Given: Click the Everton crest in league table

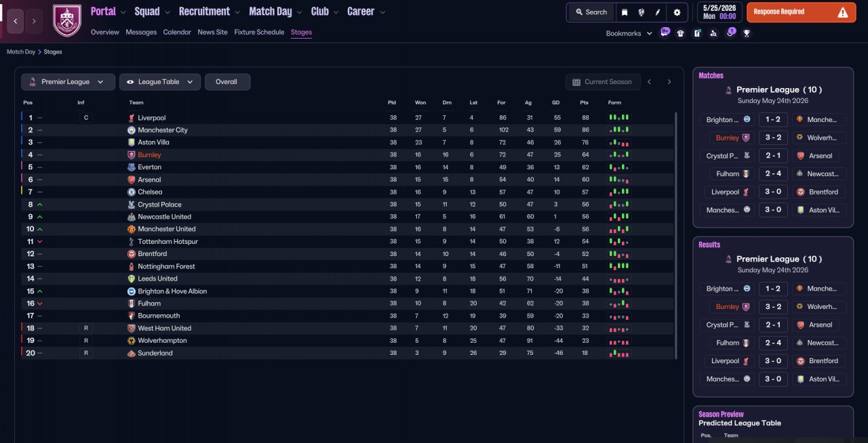Looking at the screenshot, I should click(x=132, y=167).
